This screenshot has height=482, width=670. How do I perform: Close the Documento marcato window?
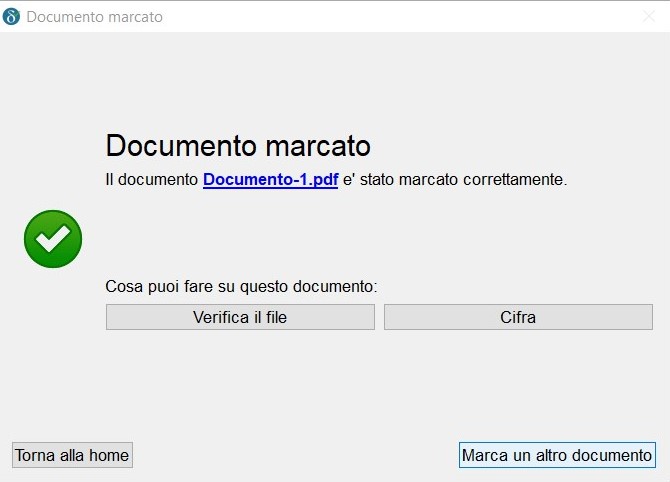[x=648, y=16]
